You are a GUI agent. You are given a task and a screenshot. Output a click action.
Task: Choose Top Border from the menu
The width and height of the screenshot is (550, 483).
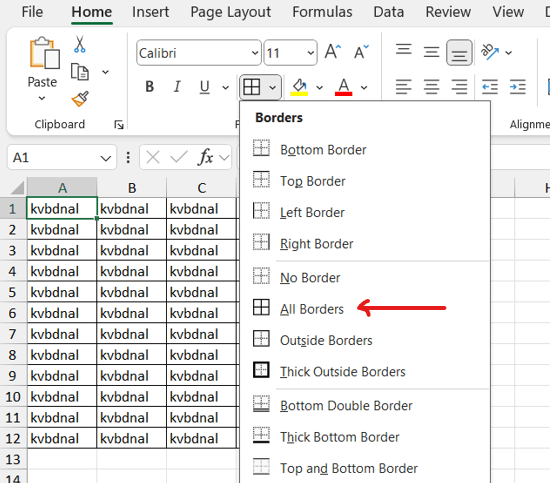(x=365, y=181)
